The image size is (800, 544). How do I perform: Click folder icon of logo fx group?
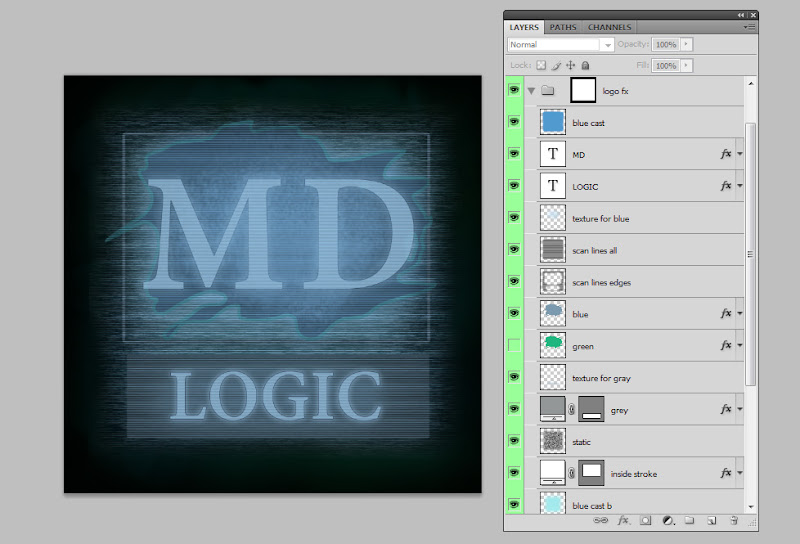(x=547, y=90)
